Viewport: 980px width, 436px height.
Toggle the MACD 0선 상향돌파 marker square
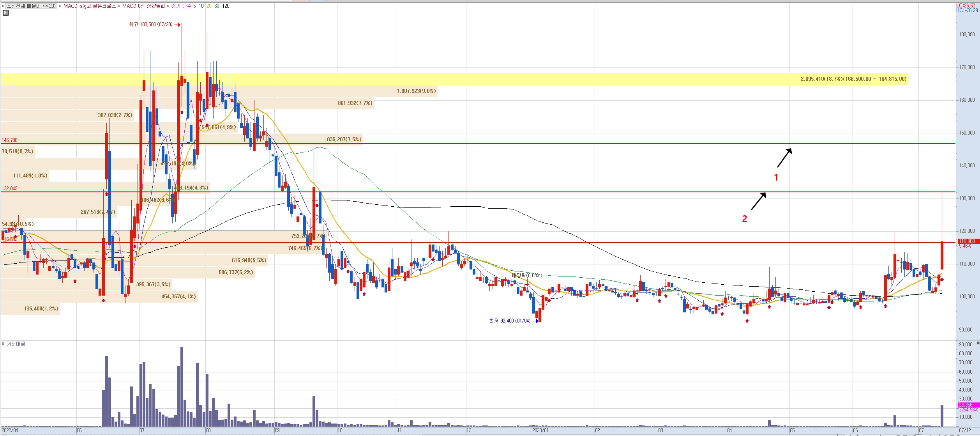pos(119,6)
